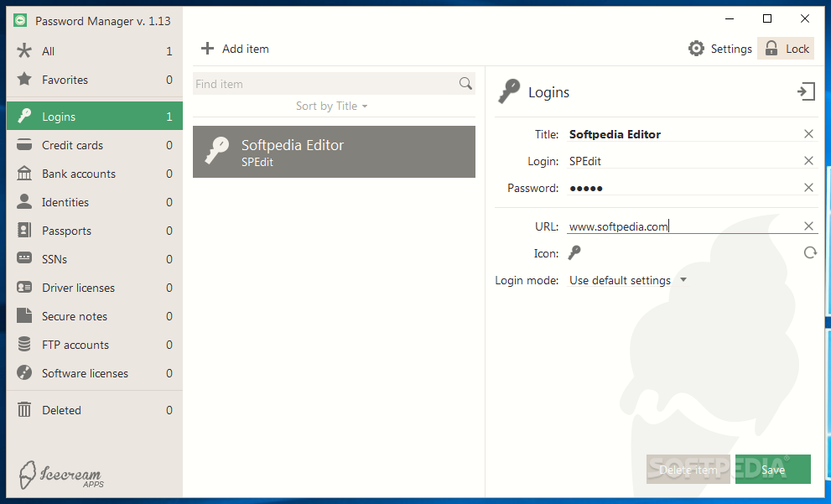Image resolution: width=831 pixels, height=504 pixels.
Task: Open the Credit cards category
Action: [94, 145]
